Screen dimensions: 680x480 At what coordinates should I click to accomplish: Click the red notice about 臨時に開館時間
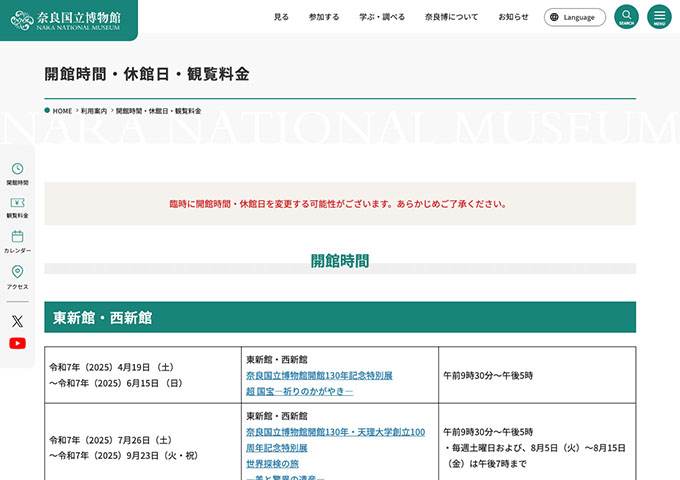[x=338, y=204]
